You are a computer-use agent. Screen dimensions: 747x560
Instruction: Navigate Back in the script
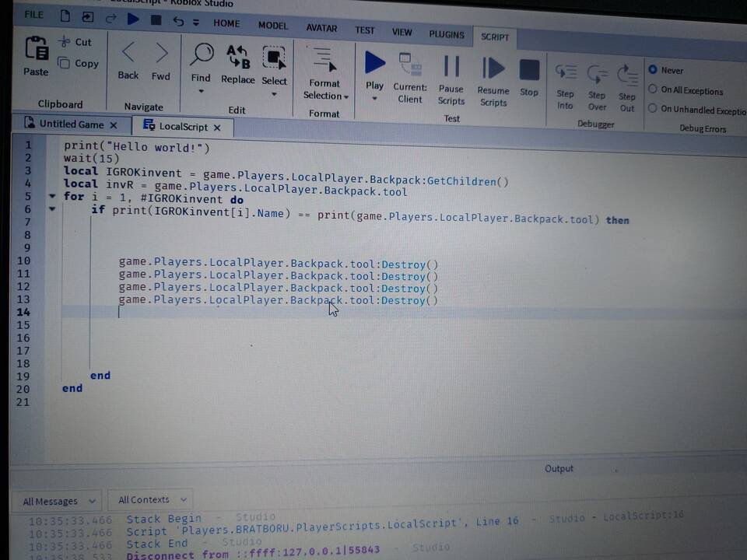click(x=128, y=52)
